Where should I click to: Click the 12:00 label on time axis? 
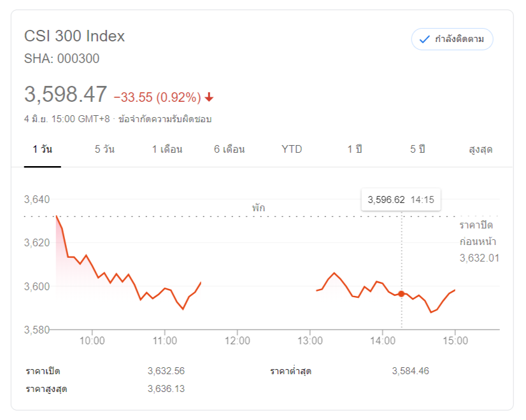[x=237, y=341]
